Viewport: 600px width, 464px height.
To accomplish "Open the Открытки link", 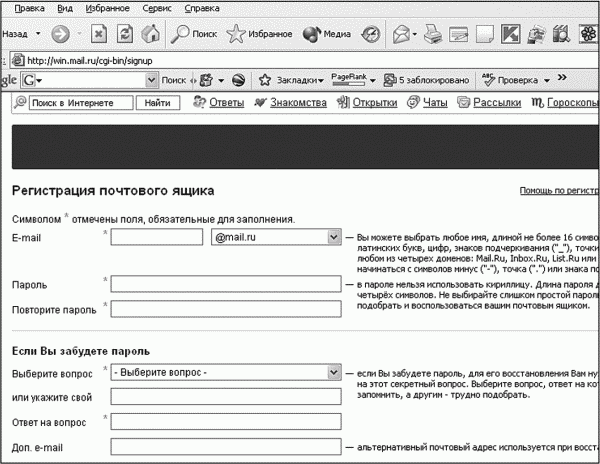I will coord(375,103).
